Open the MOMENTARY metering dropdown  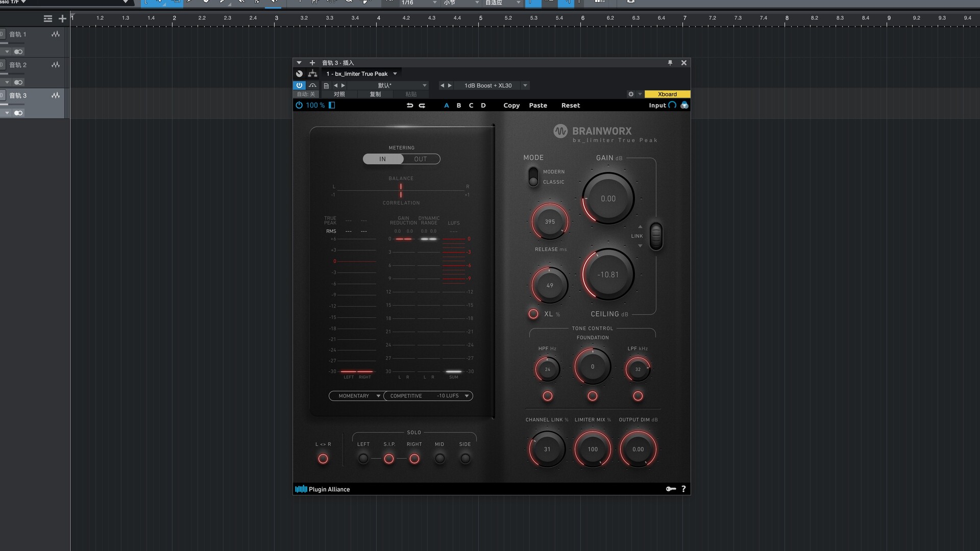(356, 396)
